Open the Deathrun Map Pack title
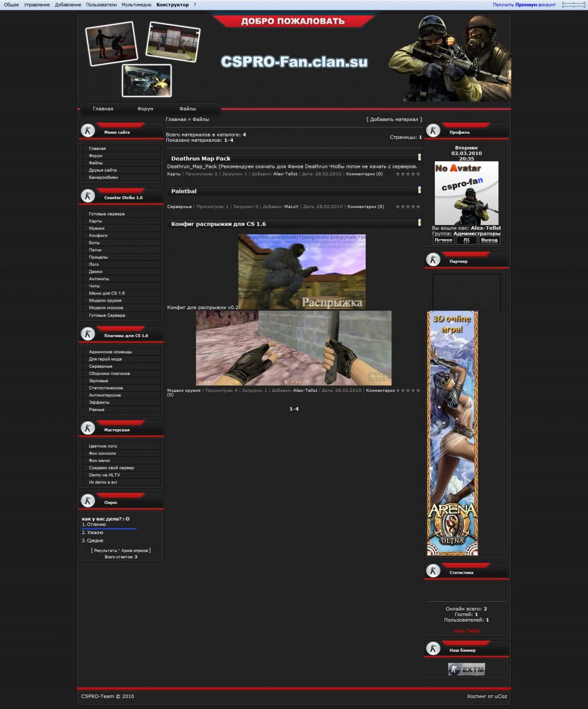Screen dimensions: 588x709 pyautogui.click(x=201, y=158)
